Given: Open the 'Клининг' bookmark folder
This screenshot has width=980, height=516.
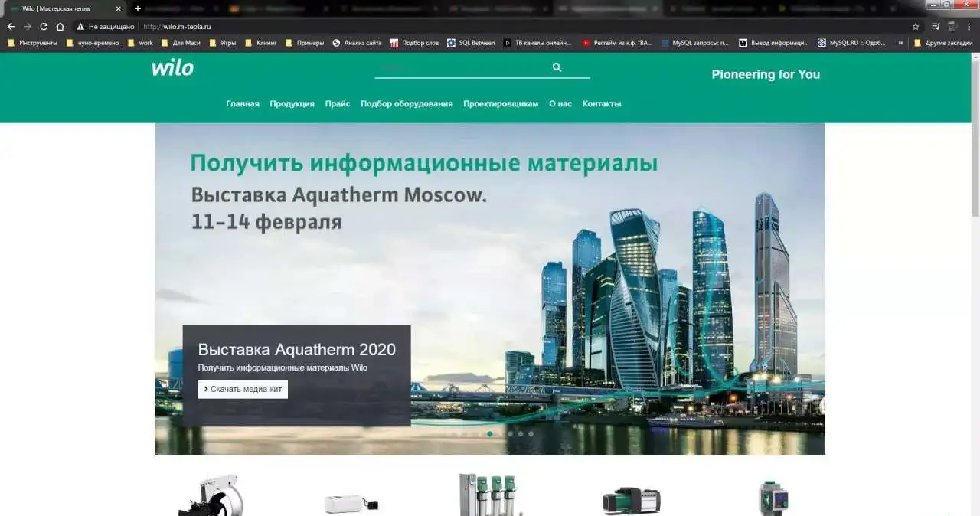Looking at the screenshot, I should click(261, 43).
